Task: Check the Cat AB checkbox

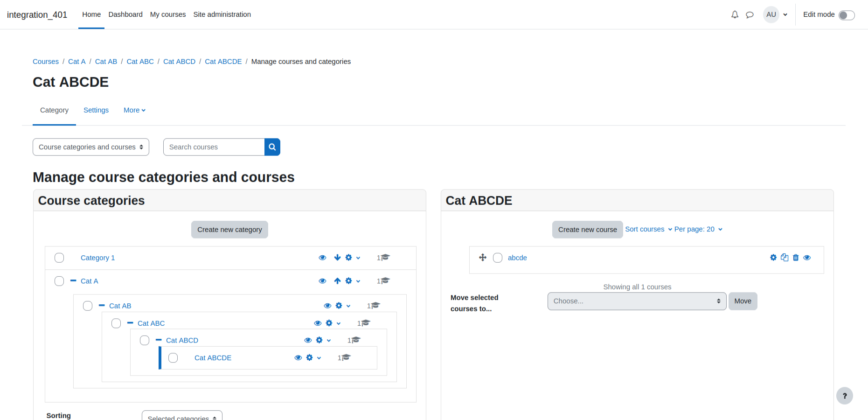Action: click(x=88, y=306)
